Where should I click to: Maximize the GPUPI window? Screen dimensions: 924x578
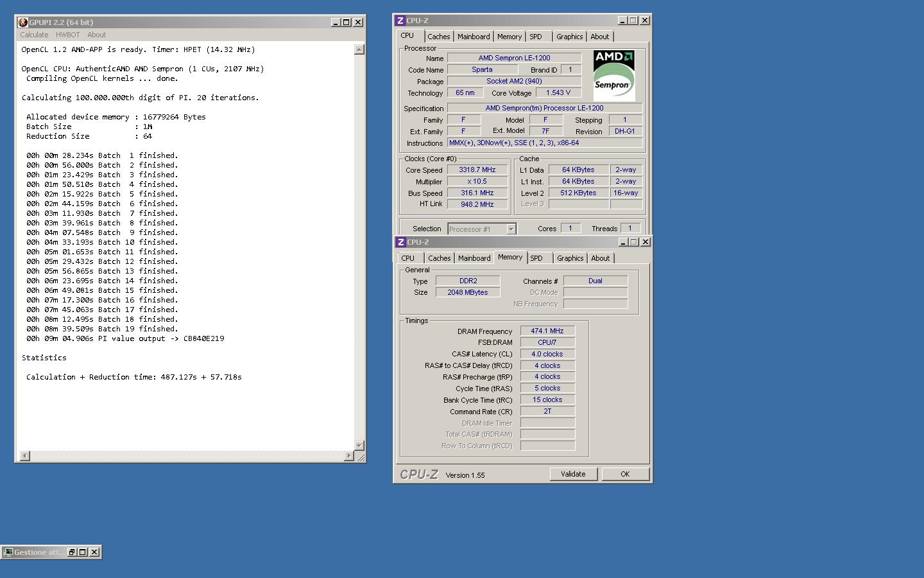[x=346, y=22]
